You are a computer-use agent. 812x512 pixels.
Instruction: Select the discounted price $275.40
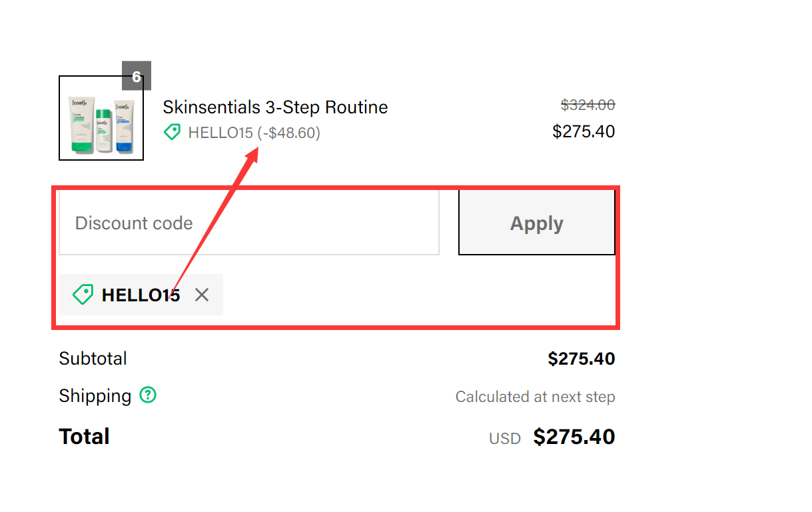pos(584,131)
